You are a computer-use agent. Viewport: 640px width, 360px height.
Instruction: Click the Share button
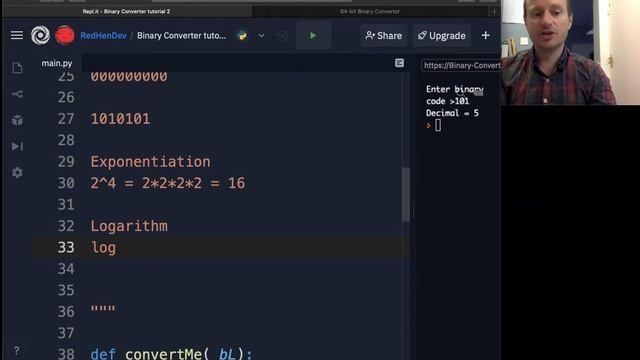(384, 36)
